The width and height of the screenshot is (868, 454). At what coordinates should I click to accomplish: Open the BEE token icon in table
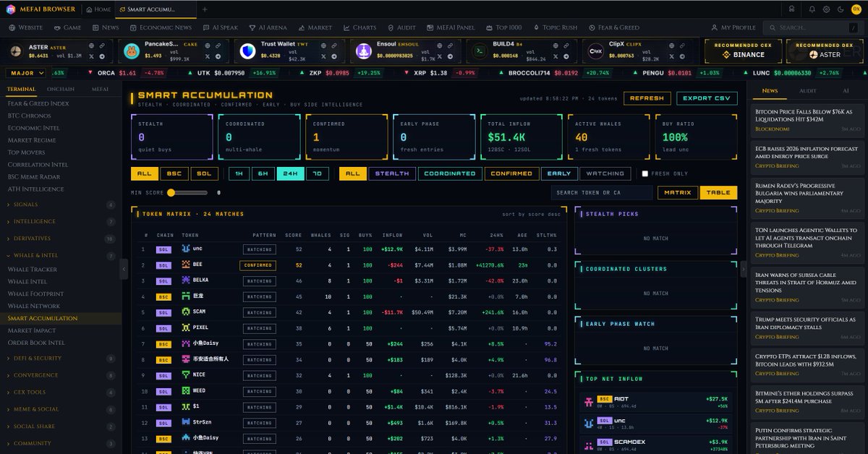pos(186,265)
